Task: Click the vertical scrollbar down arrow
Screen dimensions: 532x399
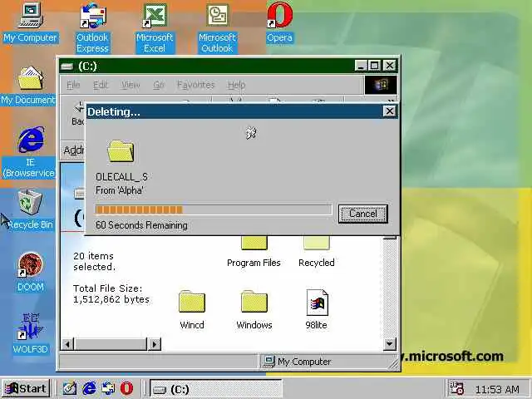Action: click(390, 344)
